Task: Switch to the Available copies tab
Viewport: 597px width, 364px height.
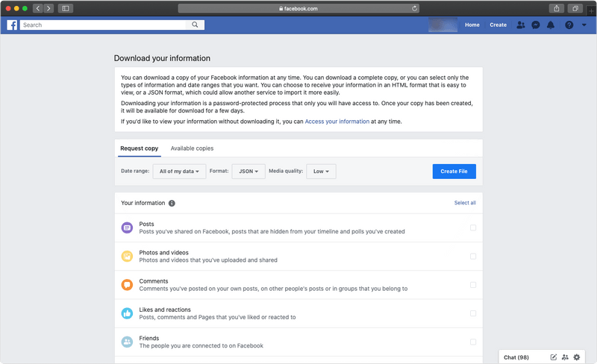Action: [192, 148]
